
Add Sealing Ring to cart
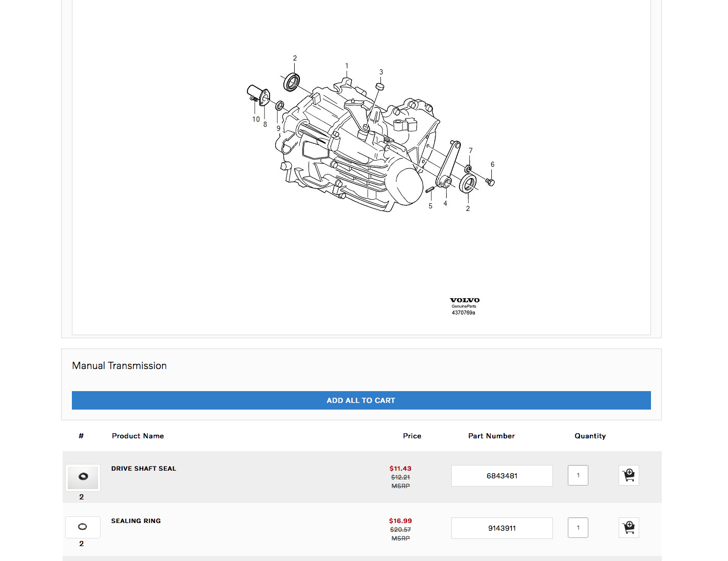tap(628, 528)
